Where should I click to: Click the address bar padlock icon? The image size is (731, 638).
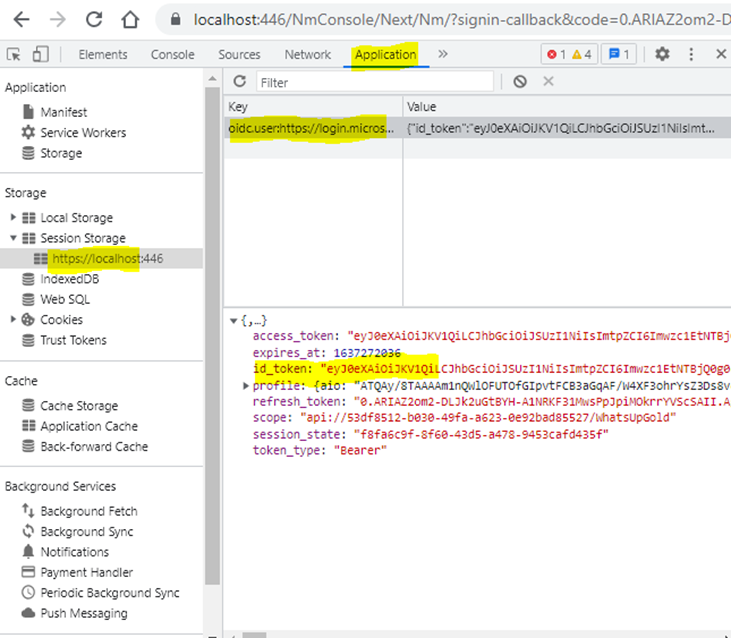[175, 19]
